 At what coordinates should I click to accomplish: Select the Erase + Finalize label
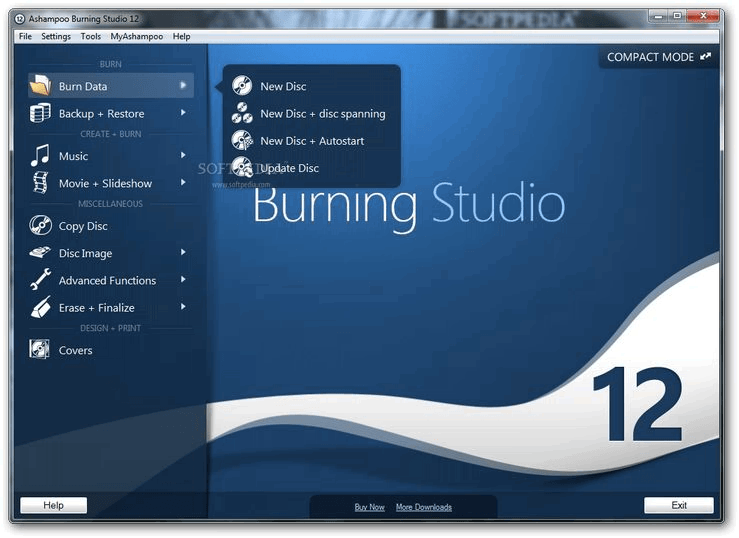[x=97, y=308]
